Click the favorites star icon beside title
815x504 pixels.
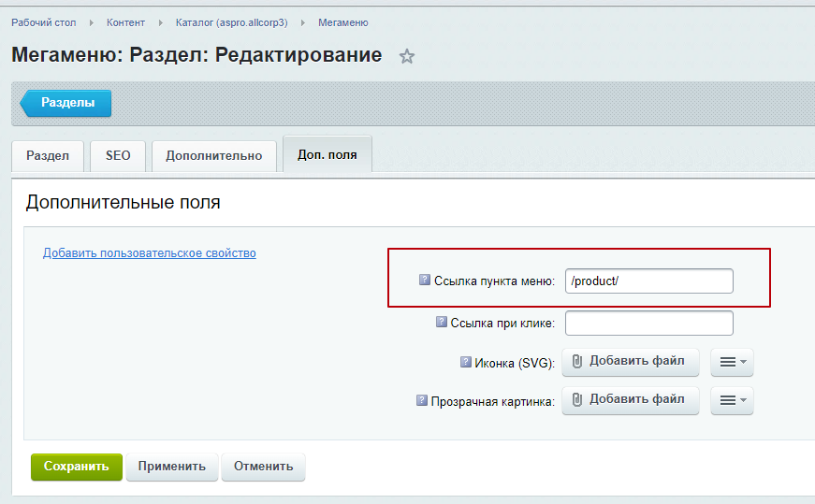[x=407, y=57]
